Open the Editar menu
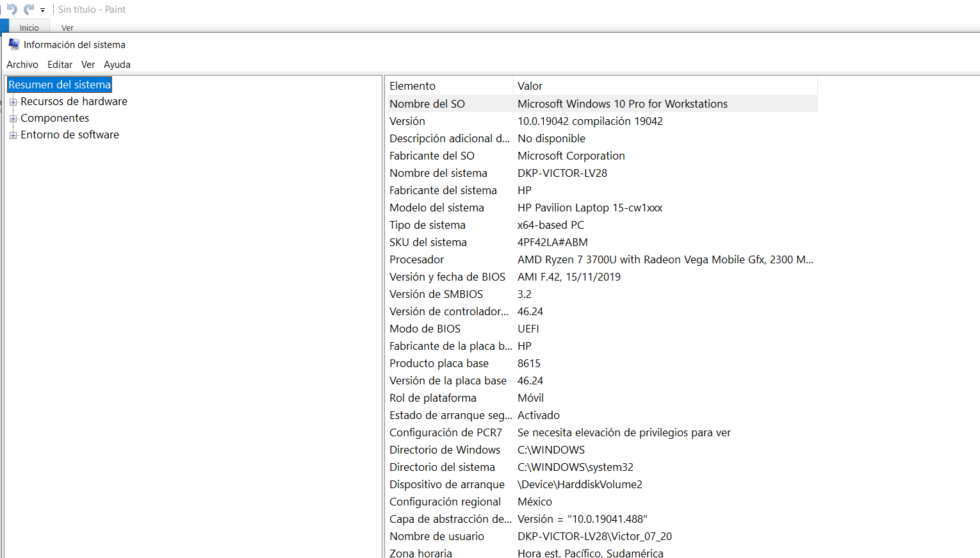Viewport: 980px width, 558px height. pyautogui.click(x=60, y=65)
